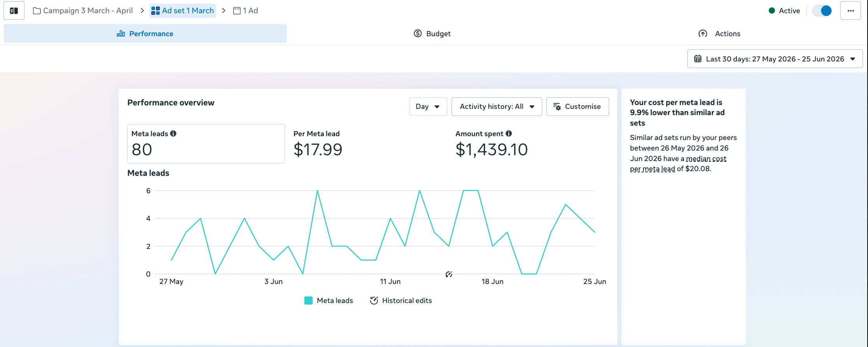Click the second breadcrumb chevron separator
The image size is (868, 347).
pyautogui.click(x=224, y=11)
